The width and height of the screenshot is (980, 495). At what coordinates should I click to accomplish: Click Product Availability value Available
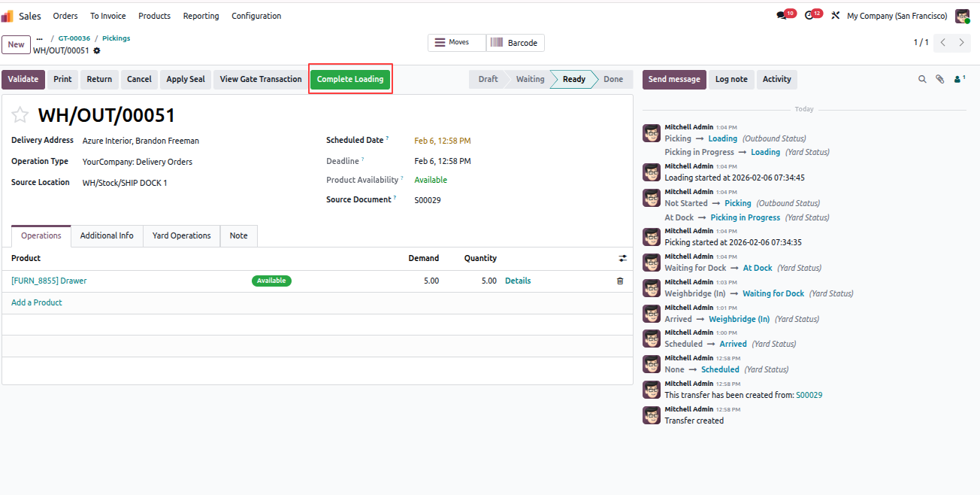tap(431, 180)
